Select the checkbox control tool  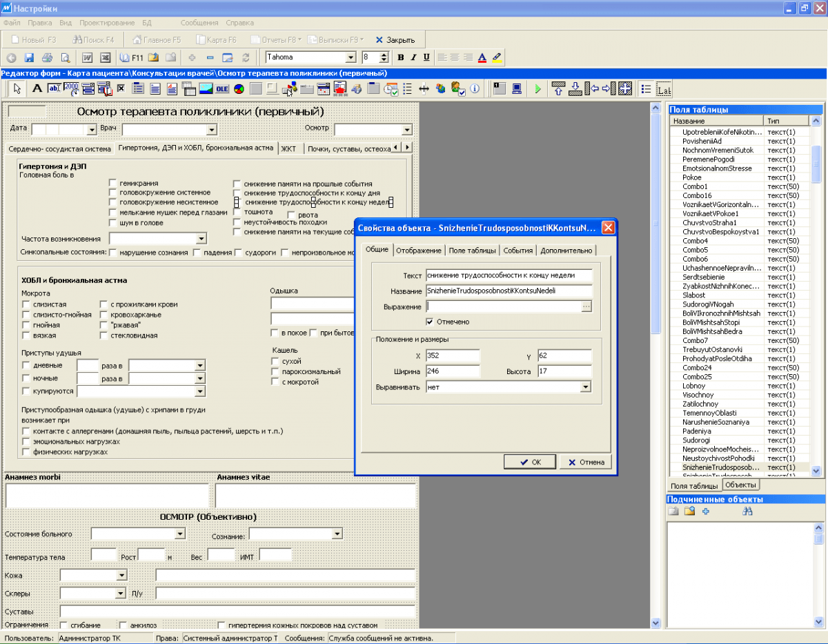[x=121, y=88]
